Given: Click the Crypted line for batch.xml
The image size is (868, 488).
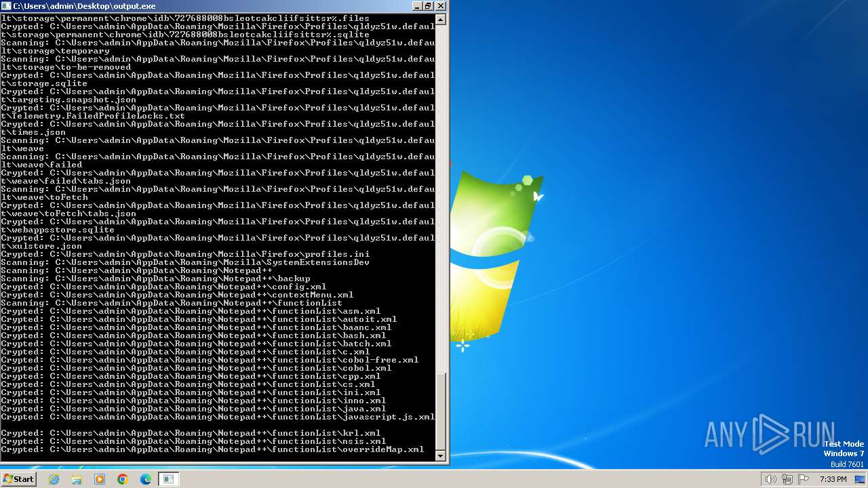Looking at the screenshot, I should (196, 344).
